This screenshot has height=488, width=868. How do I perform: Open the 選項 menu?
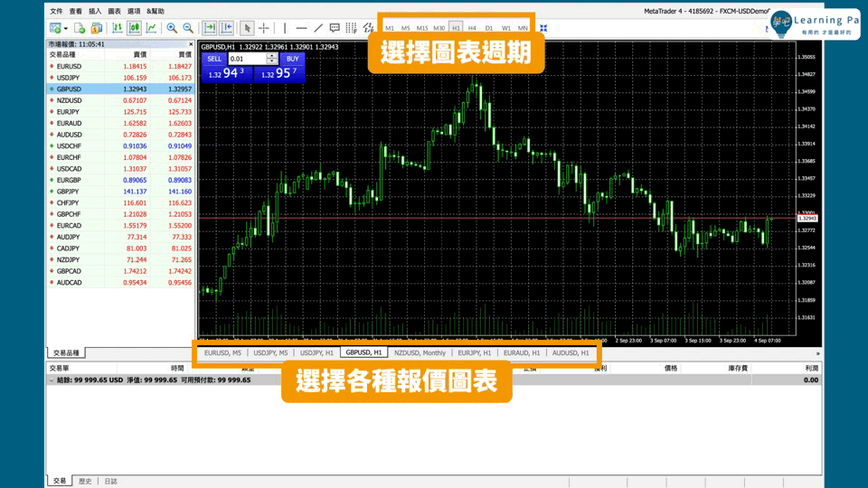coord(134,11)
